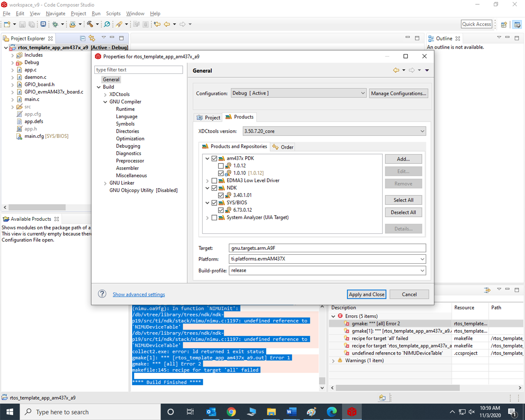Image resolution: width=525 pixels, height=420 pixels.
Task: Open Google Chrome from the taskbar
Action: tap(231, 412)
